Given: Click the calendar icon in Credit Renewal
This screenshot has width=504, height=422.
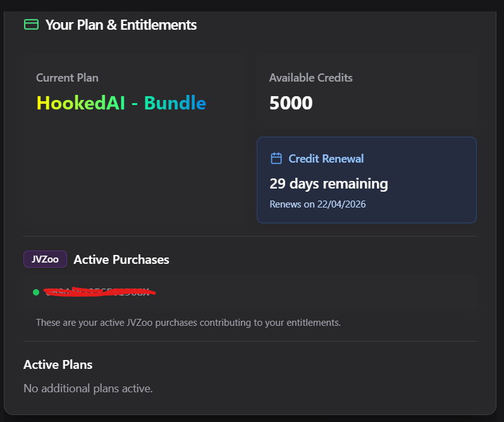Looking at the screenshot, I should [276, 158].
